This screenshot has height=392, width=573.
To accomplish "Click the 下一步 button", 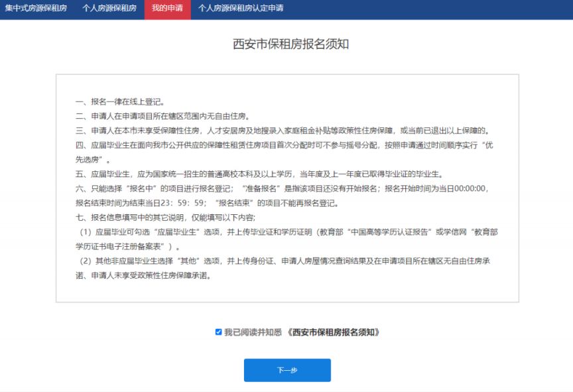I will click(x=287, y=370).
